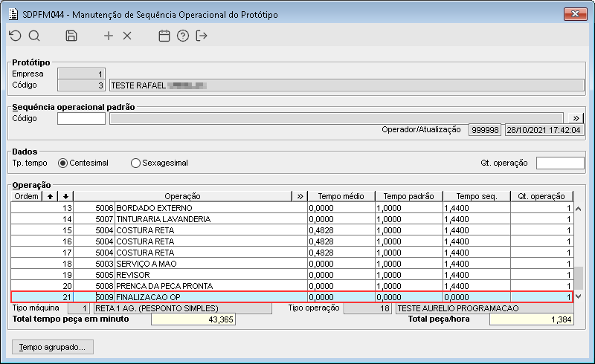
Task: Select the SERVIÇO A MAO row
Action: click(292, 264)
